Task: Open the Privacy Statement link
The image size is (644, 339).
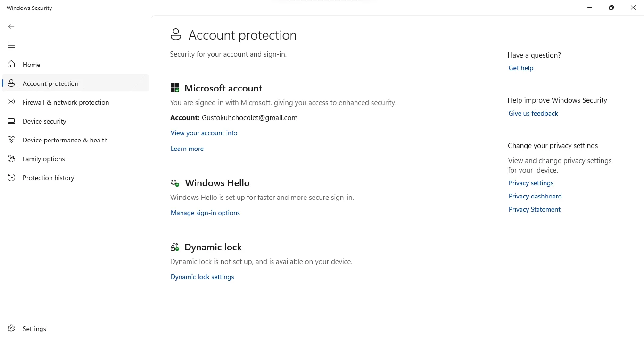Action: 535,209
